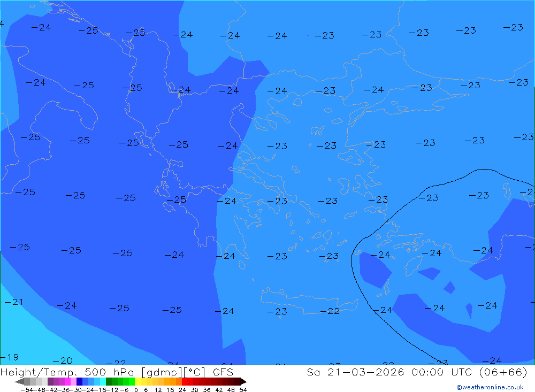Click the dark right arrow of color legend
The height and width of the screenshot is (392, 535).
243,382
